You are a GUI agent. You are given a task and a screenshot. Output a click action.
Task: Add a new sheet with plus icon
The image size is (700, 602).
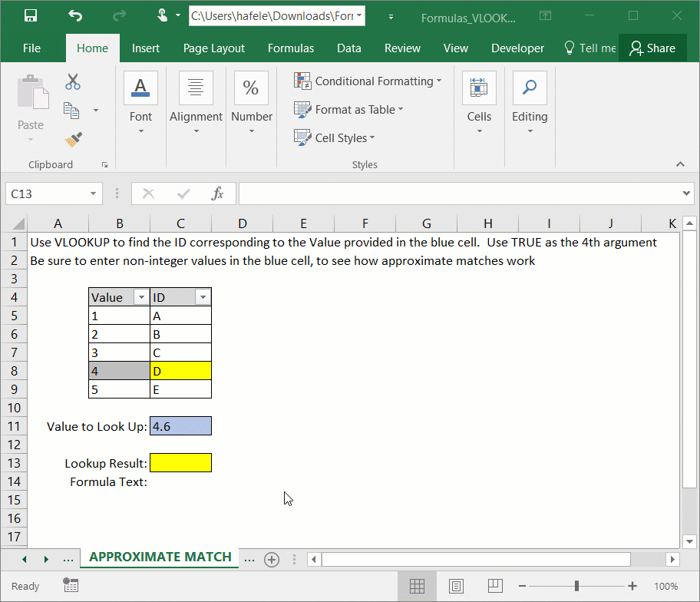tap(272, 559)
